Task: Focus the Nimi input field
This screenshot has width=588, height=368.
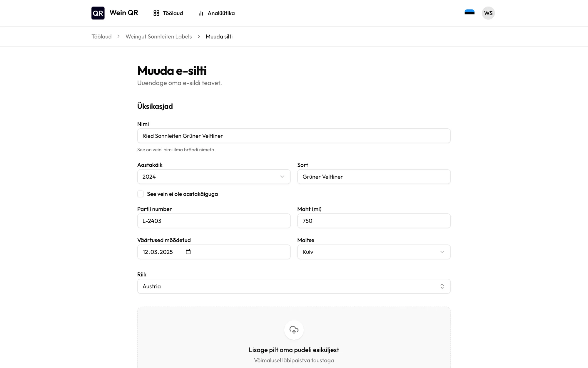Action: [294, 136]
